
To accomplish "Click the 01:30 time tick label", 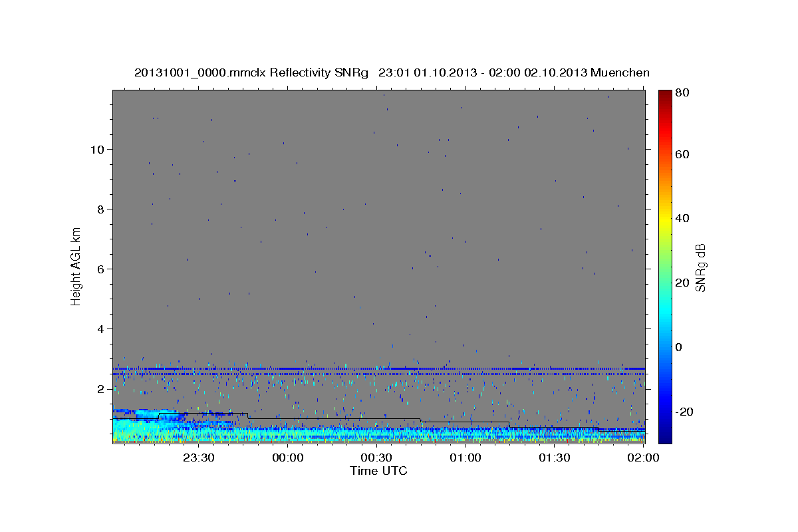I will pos(554,458).
